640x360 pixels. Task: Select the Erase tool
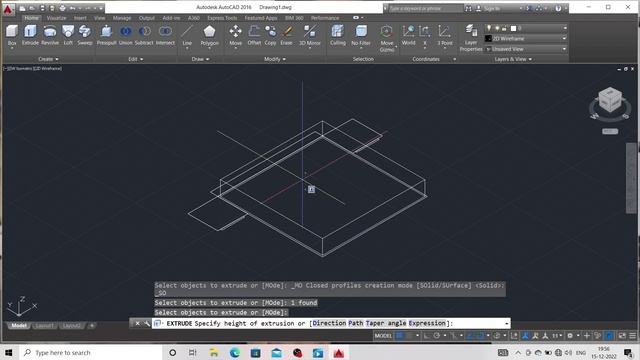(286, 34)
